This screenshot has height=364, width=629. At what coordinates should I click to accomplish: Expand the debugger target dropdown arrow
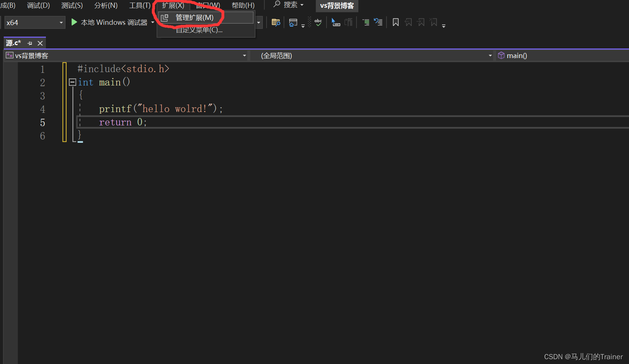coord(153,23)
